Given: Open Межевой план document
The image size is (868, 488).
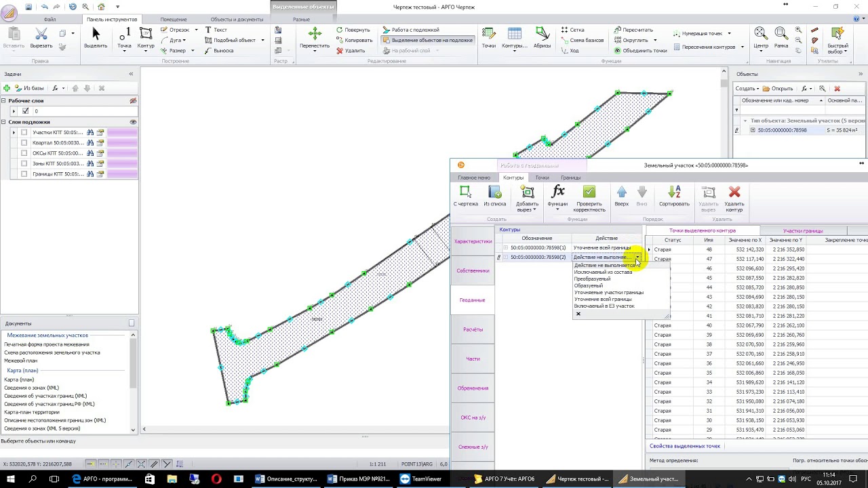Looking at the screenshot, I should [20, 361].
